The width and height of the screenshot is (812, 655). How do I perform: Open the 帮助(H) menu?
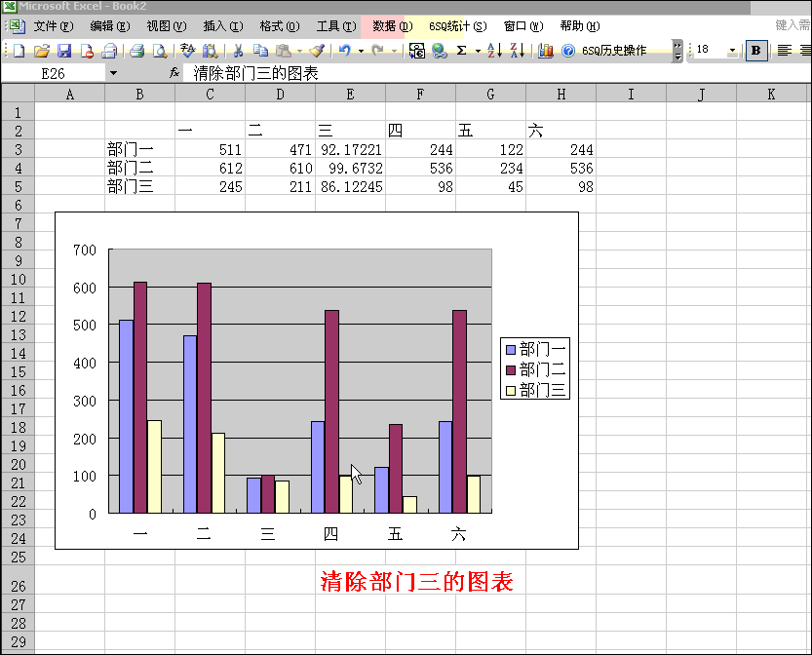pos(580,26)
